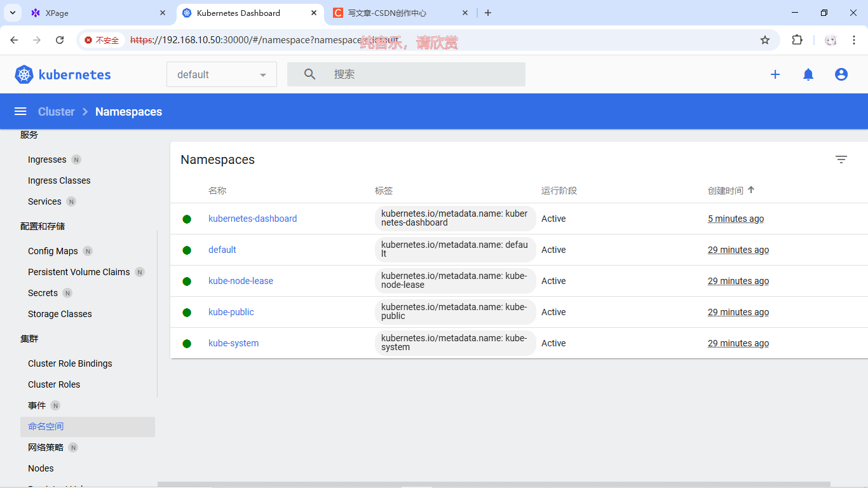Click the Kubernetes logo icon
Screen dimensions: 868x488
24,74
